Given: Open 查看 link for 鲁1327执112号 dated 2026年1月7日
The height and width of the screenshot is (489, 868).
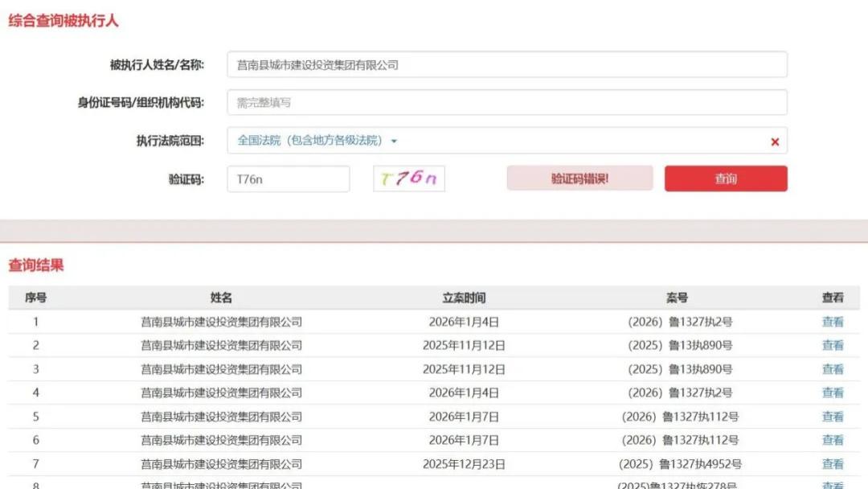Looking at the screenshot, I should point(833,417).
